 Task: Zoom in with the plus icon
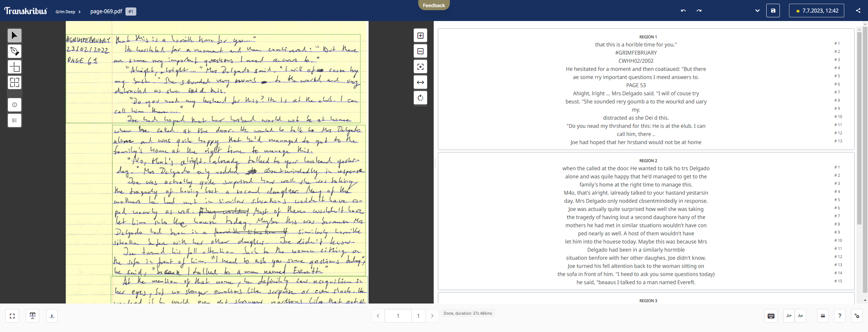[420, 36]
